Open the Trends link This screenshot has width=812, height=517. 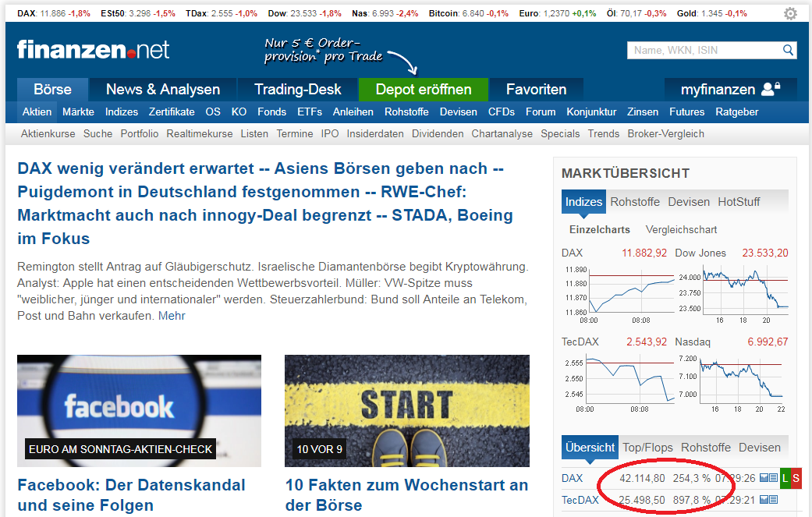tap(603, 133)
